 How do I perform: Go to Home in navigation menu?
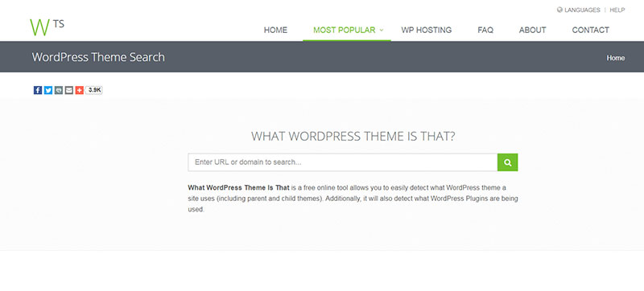pos(275,30)
